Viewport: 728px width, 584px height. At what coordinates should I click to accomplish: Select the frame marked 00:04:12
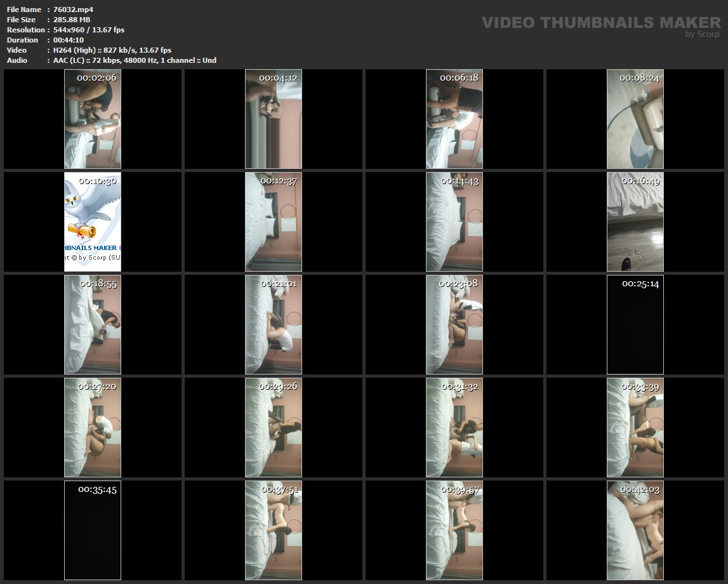click(274, 119)
